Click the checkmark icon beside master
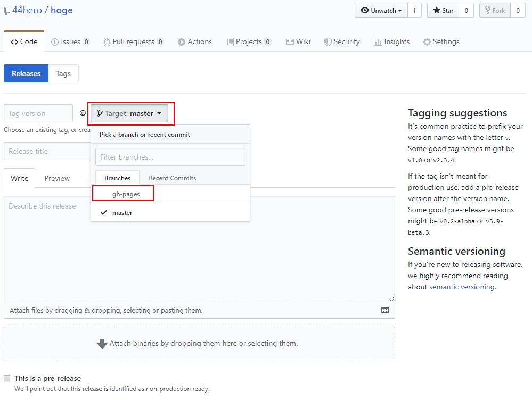The width and height of the screenshot is (532, 400). (x=104, y=213)
